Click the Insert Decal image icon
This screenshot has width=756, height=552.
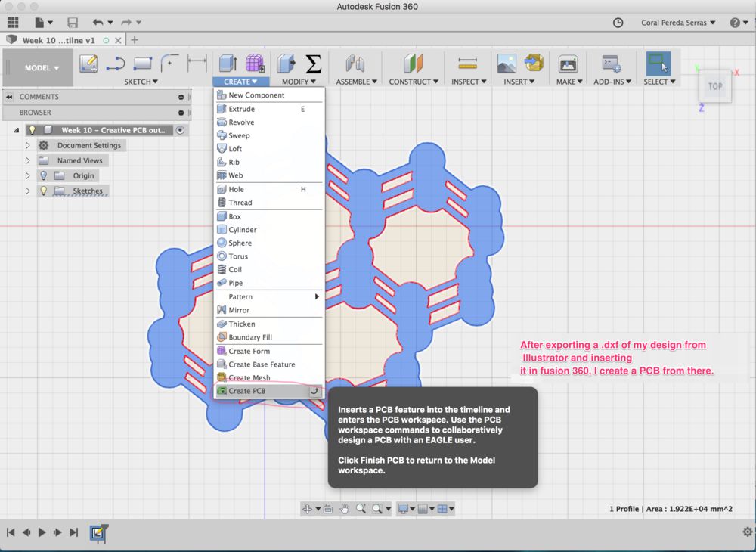507,64
